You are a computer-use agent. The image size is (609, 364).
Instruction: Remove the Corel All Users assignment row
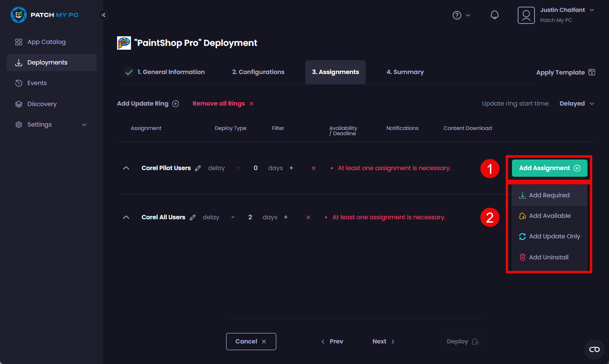[x=308, y=217]
